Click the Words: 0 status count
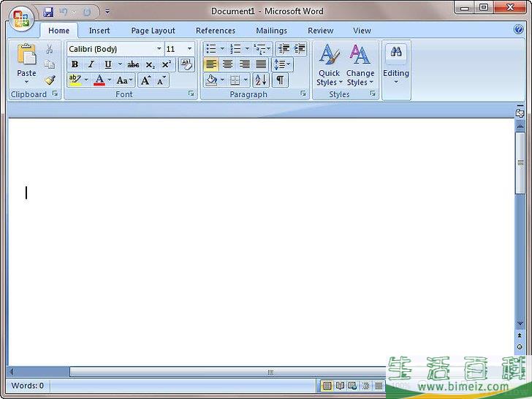Image resolution: width=532 pixels, height=399 pixels. pos(28,386)
